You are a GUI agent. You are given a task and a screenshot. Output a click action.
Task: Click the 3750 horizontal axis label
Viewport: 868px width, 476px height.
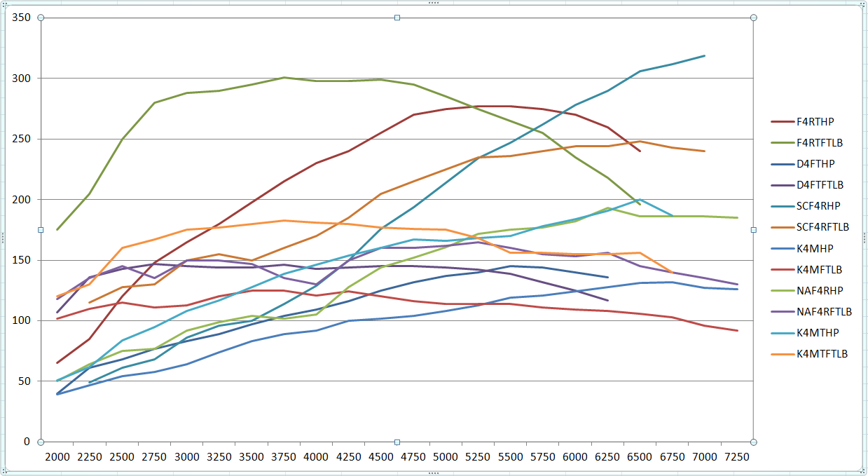pyautogui.click(x=284, y=456)
